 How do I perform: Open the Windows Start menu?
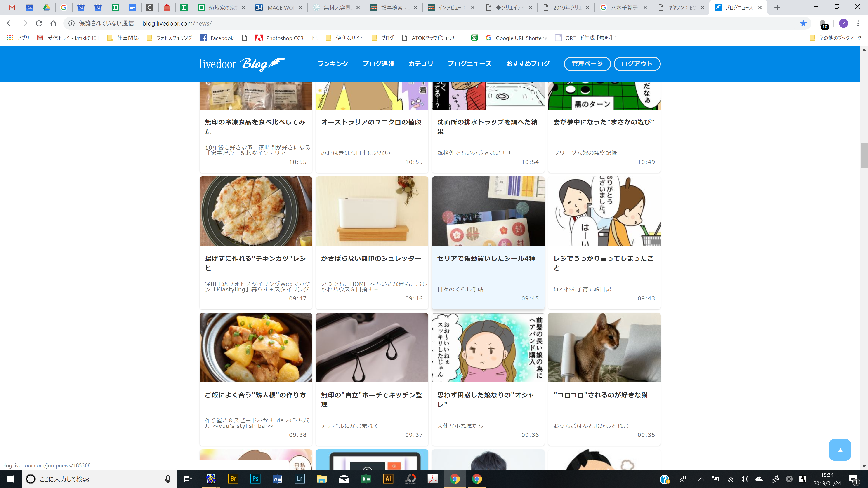[11, 479]
